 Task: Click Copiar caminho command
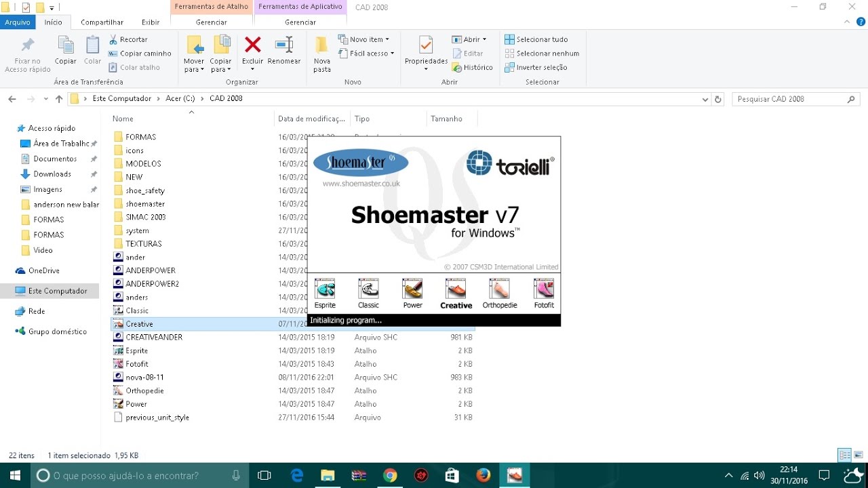(140, 54)
